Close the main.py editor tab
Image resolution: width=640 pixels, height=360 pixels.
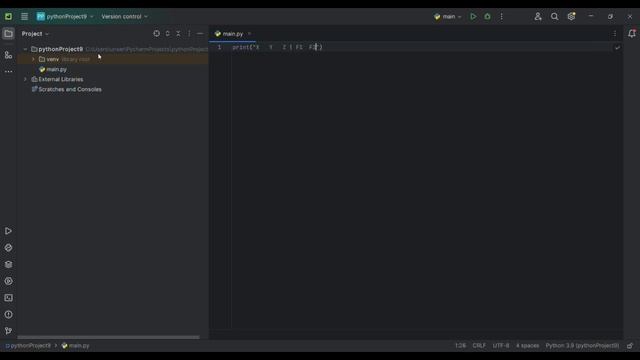coord(249,34)
